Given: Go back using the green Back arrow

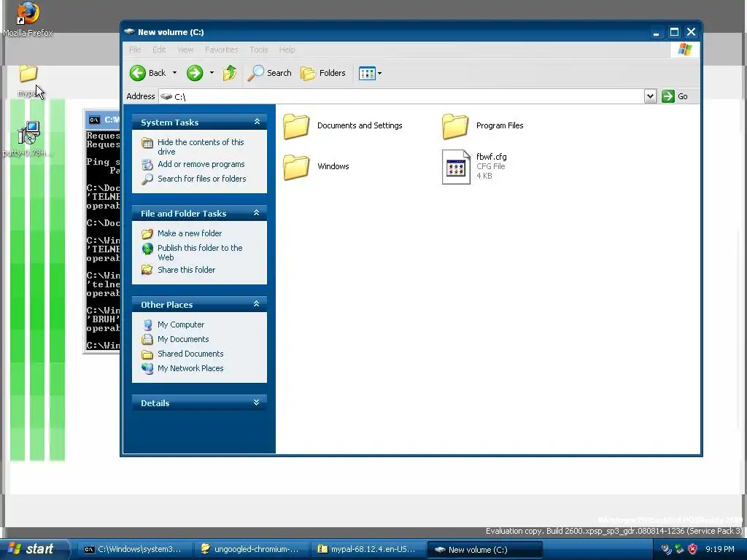Looking at the screenshot, I should 147,73.
